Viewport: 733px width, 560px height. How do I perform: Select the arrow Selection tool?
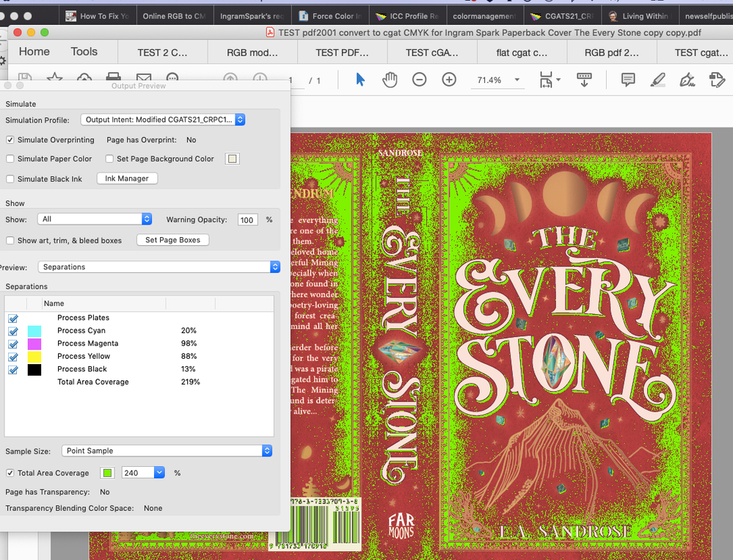coord(360,79)
